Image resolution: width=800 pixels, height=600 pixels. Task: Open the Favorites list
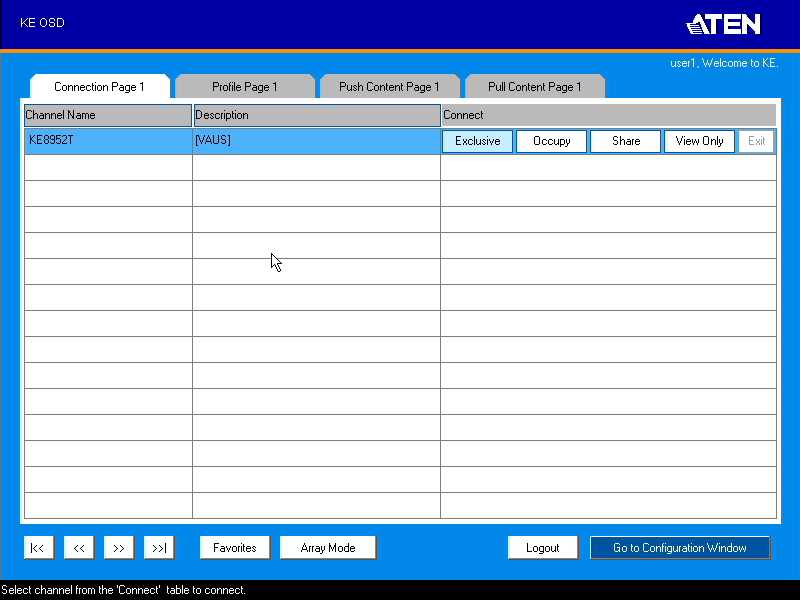coord(235,547)
